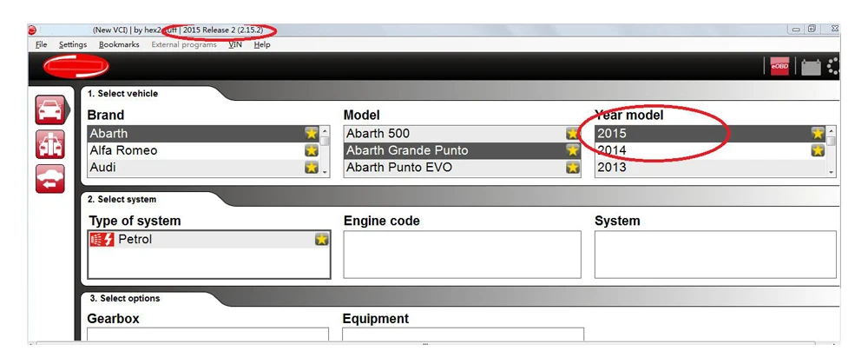
Task: Click the empty System list box
Action: pos(715,255)
